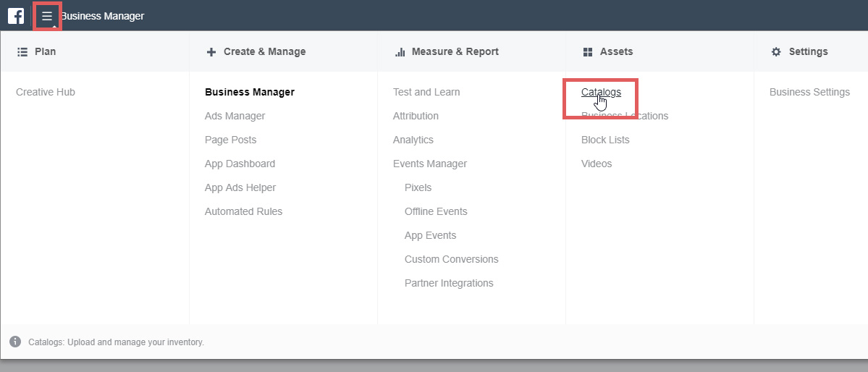
Task: Click the info icon near Catalogs description
Action: coord(15,342)
